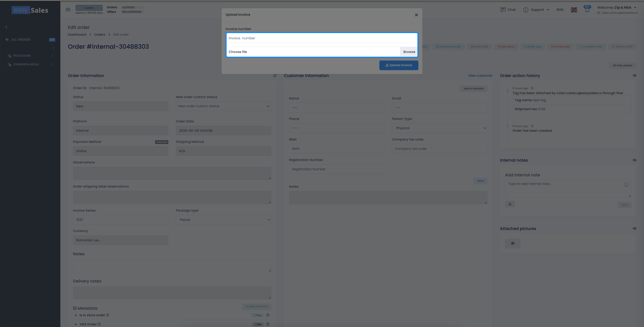This screenshot has height=327, width=644.
Task: Click the Registration Number field
Action: coord(336,169)
